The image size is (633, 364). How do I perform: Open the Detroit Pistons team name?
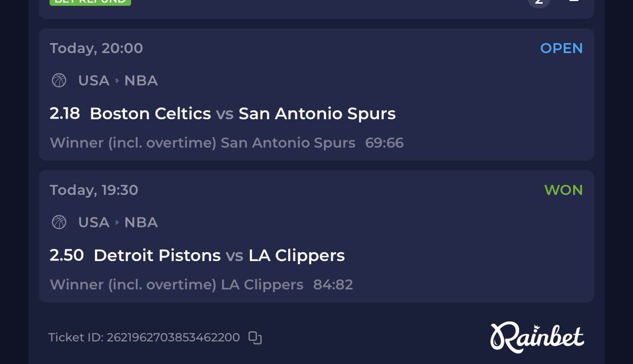pyautogui.click(x=157, y=256)
